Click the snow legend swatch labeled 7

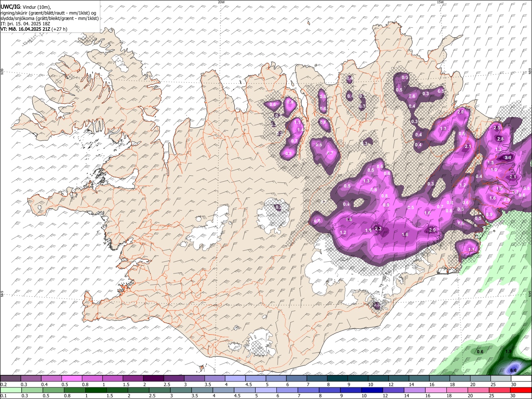tap(317, 378)
